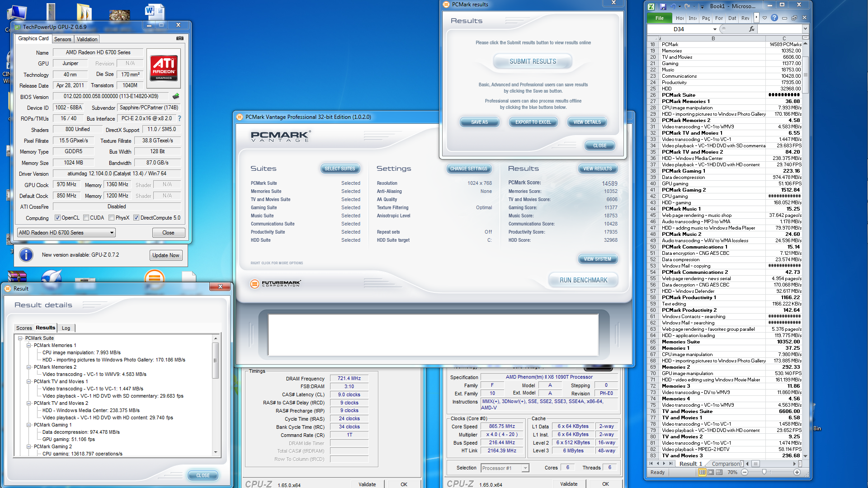Select the Normal view icon in Excel status bar
This screenshot has height=488, width=868.
click(702, 472)
